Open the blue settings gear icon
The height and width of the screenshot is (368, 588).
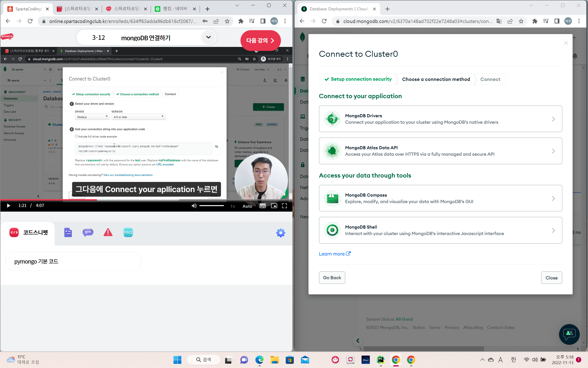coord(281,233)
